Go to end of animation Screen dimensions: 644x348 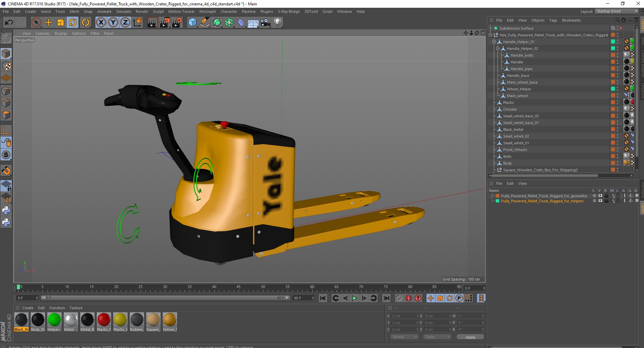pyautogui.click(x=386, y=298)
